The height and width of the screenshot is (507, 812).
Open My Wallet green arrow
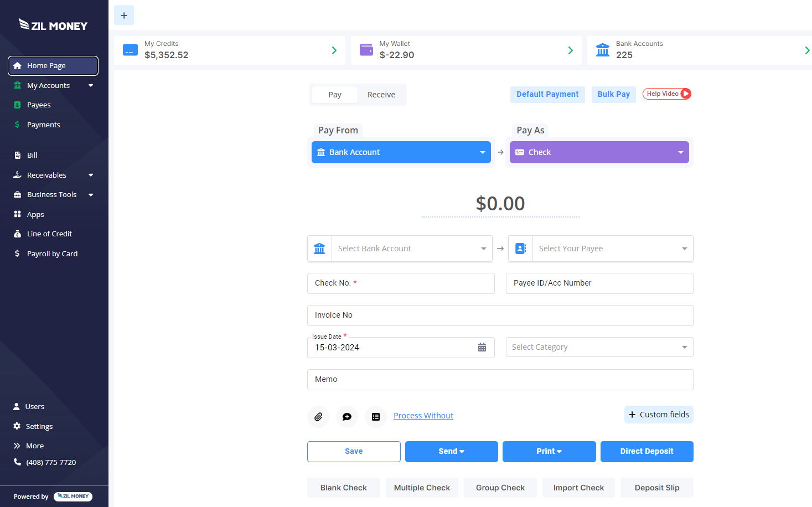(x=570, y=50)
